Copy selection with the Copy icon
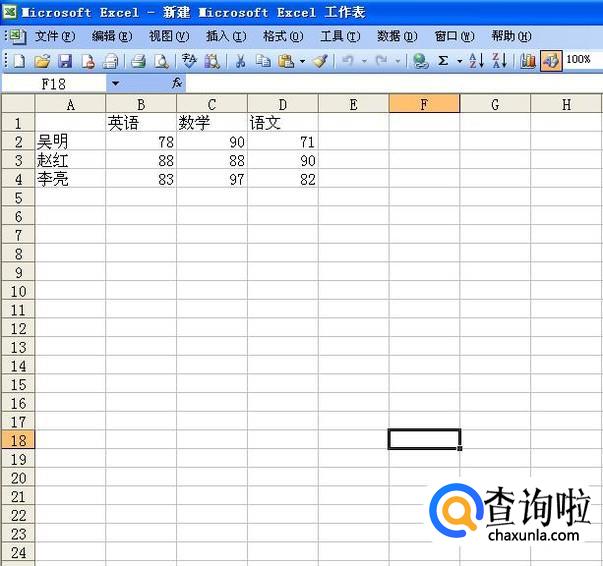The image size is (603, 566). [263, 61]
